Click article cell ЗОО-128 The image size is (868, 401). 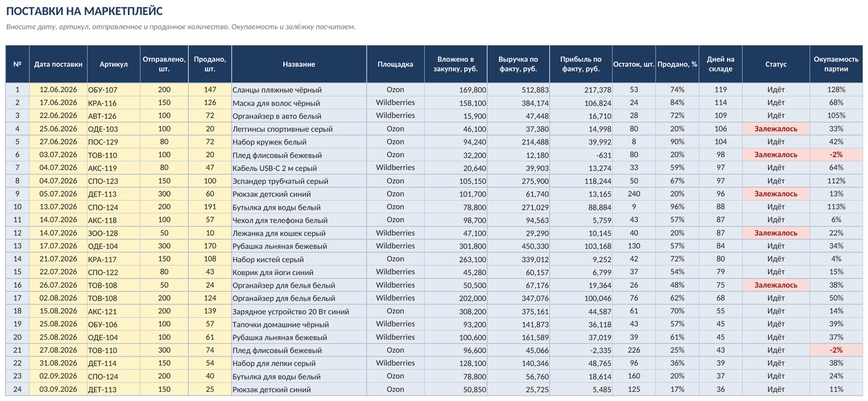(x=113, y=233)
